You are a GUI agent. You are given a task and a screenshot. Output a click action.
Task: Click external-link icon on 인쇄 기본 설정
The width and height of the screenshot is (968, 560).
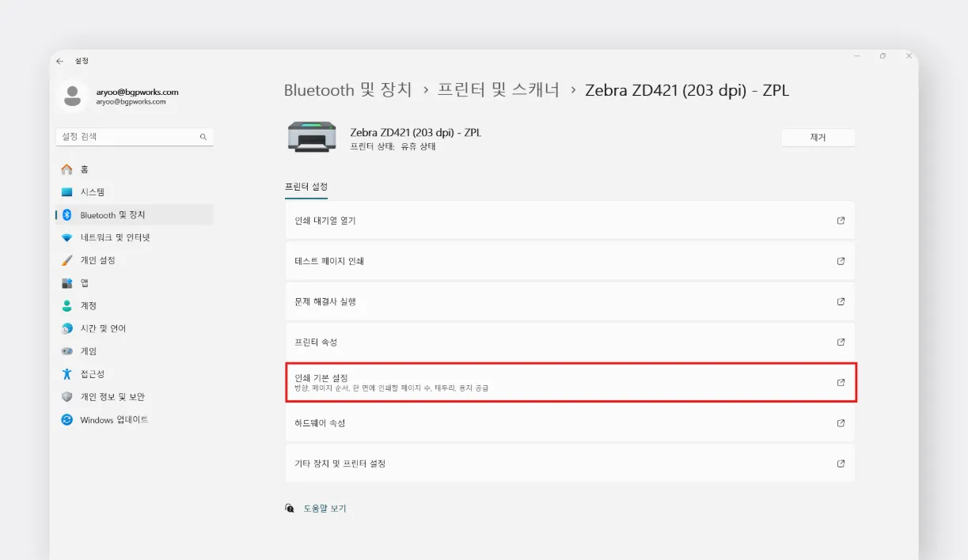[841, 382]
